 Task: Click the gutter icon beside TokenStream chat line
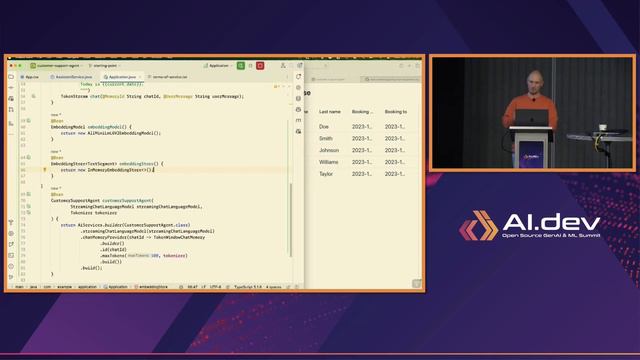33,96
